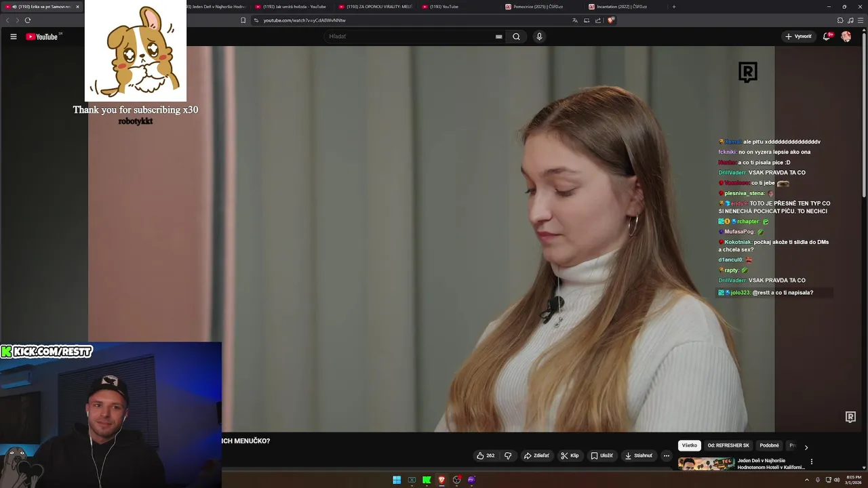868x488 pixels.
Task: Open the account avatar menu
Action: click(846, 37)
